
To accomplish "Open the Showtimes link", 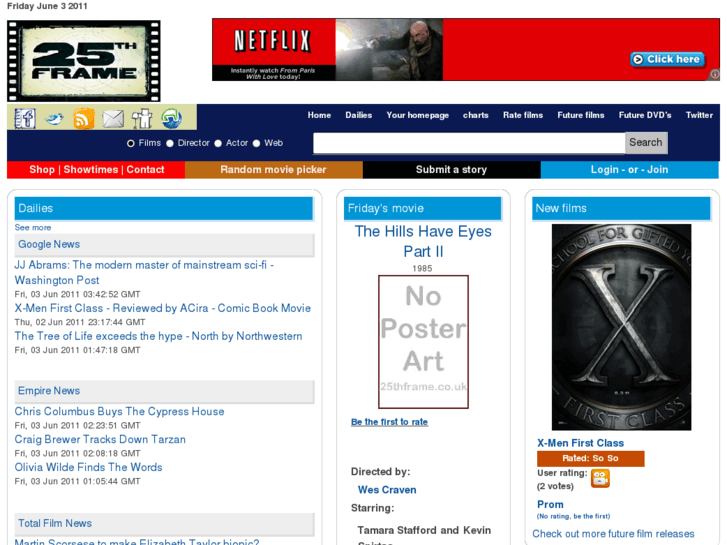I will 90,170.
